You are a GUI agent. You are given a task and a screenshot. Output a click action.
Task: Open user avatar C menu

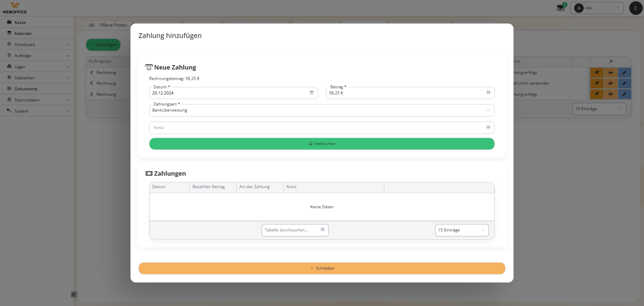[636, 8]
